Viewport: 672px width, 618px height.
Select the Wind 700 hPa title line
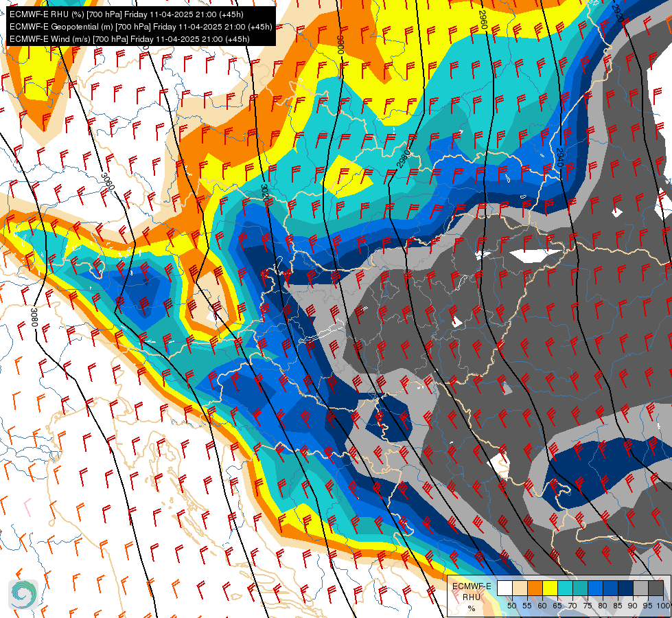pyautogui.click(x=130, y=39)
